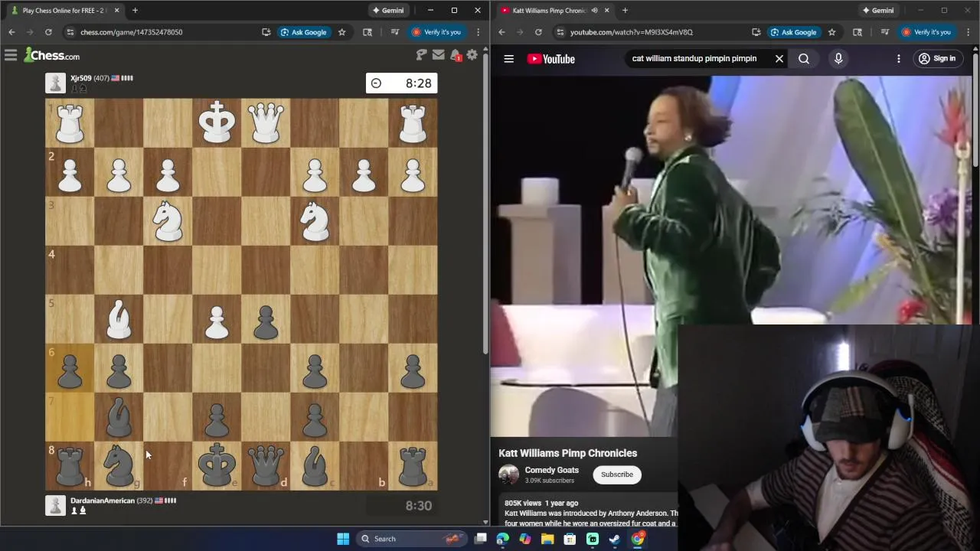Open Task View from taskbar
Image resolution: width=980 pixels, height=551 pixels.
coord(480,539)
